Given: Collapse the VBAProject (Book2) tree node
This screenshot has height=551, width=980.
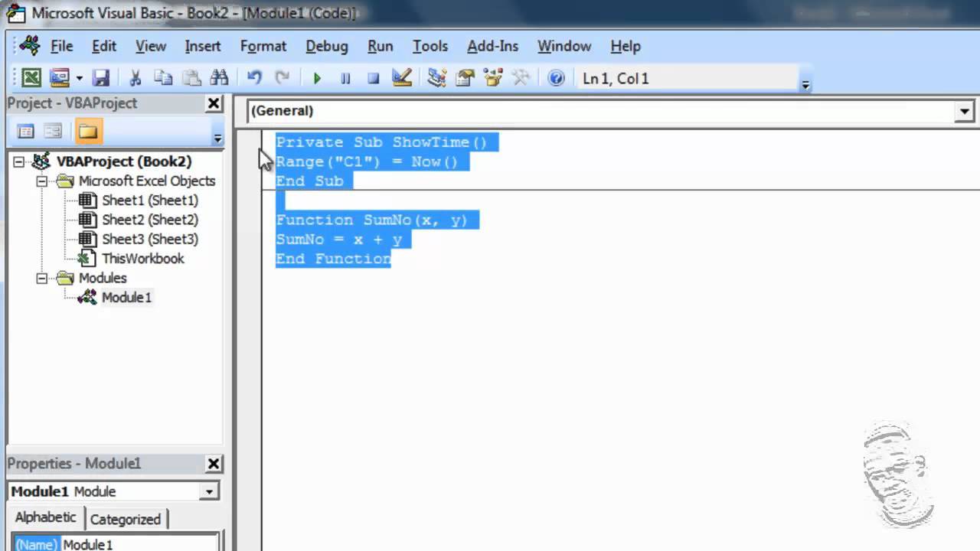Looking at the screenshot, I should click(19, 161).
